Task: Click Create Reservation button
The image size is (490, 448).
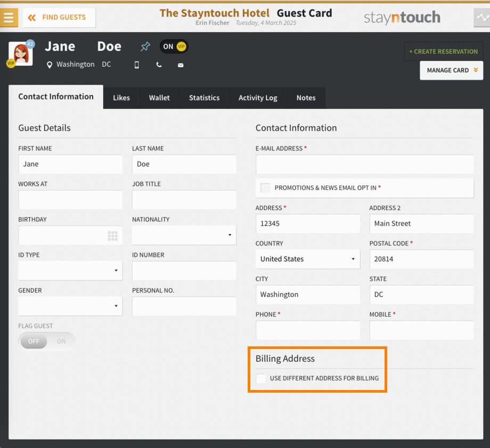Action: pyautogui.click(x=444, y=52)
